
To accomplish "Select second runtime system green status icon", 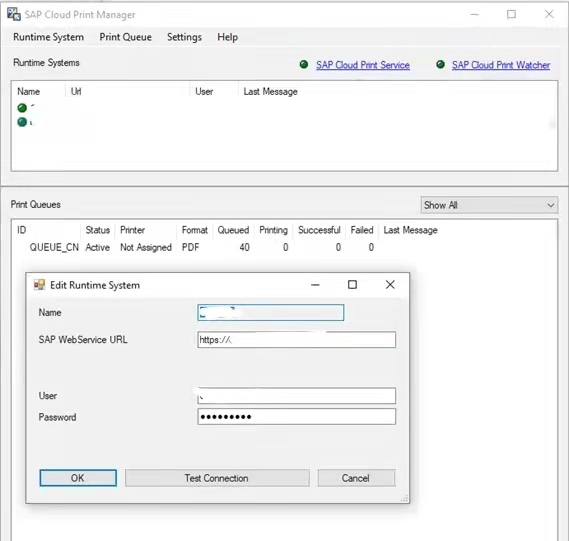I will [x=22, y=122].
